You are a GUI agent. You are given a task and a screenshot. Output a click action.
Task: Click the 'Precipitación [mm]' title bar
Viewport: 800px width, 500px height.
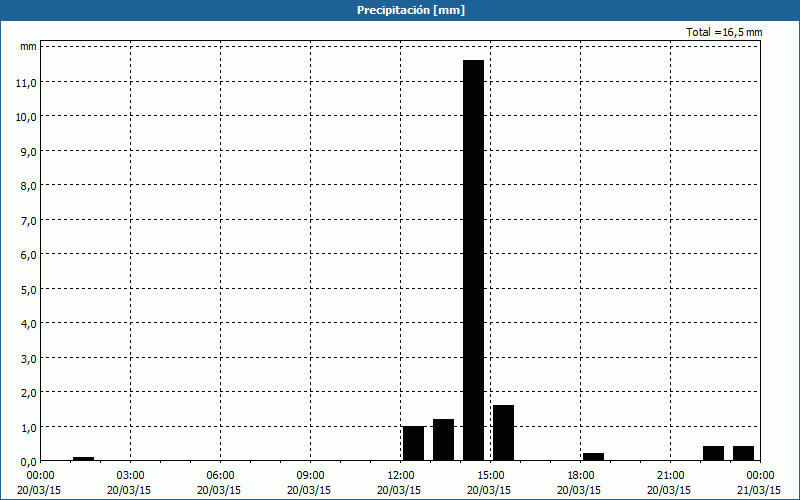click(x=400, y=10)
